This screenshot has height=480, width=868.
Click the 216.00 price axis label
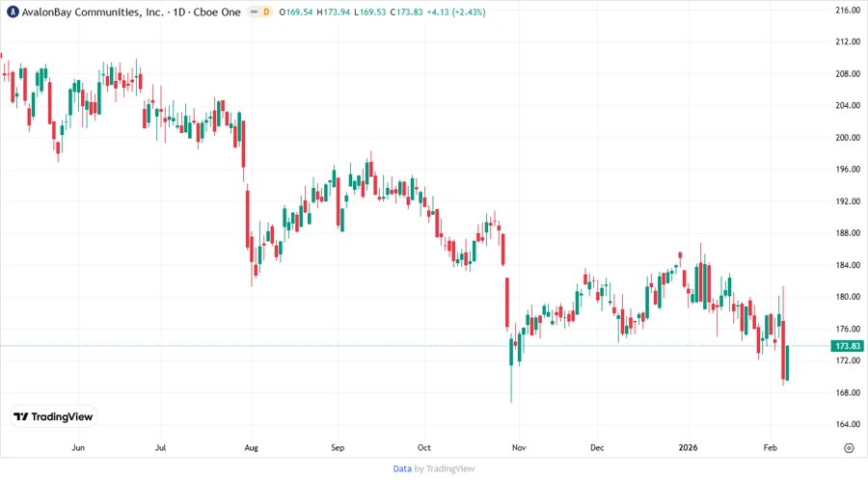[848, 10]
